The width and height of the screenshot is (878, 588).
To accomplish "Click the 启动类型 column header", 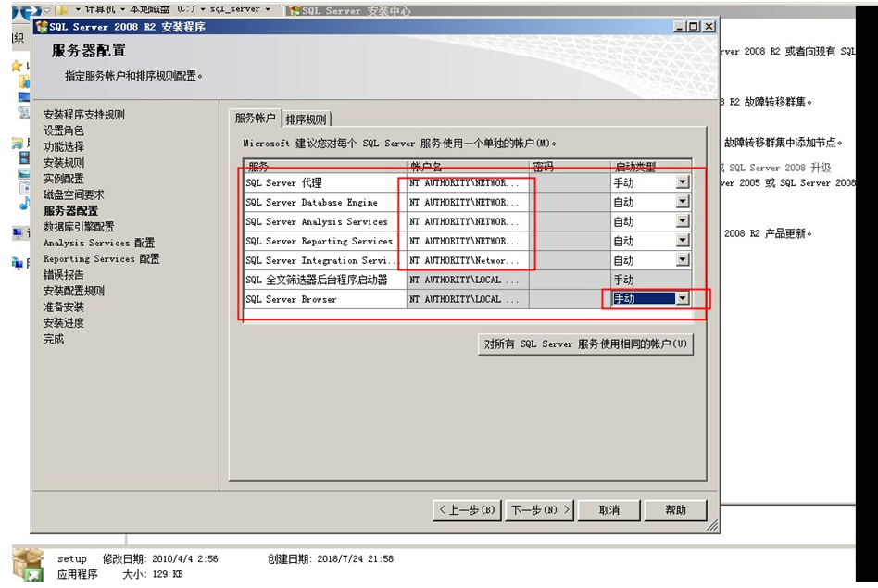I will 651,167.
